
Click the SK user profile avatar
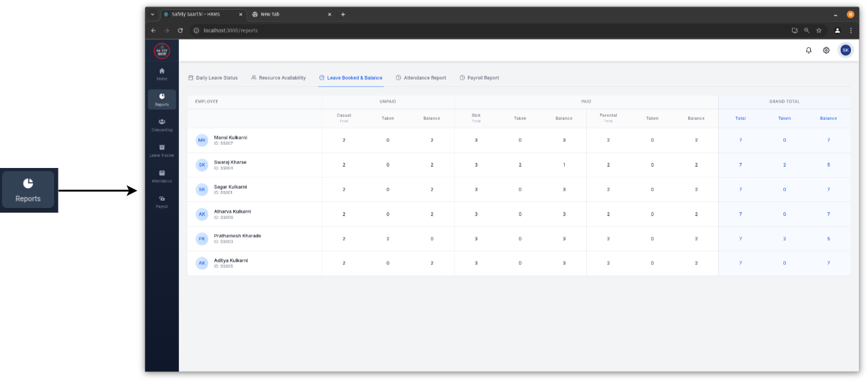coord(845,51)
